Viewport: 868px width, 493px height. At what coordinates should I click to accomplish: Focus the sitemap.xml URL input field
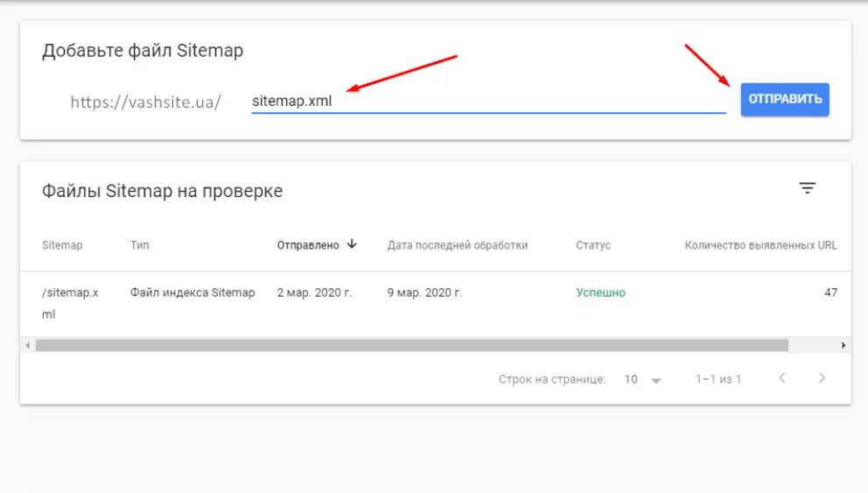[489, 102]
